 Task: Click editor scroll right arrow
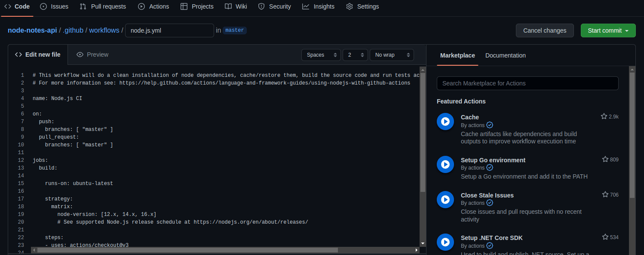click(x=417, y=250)
